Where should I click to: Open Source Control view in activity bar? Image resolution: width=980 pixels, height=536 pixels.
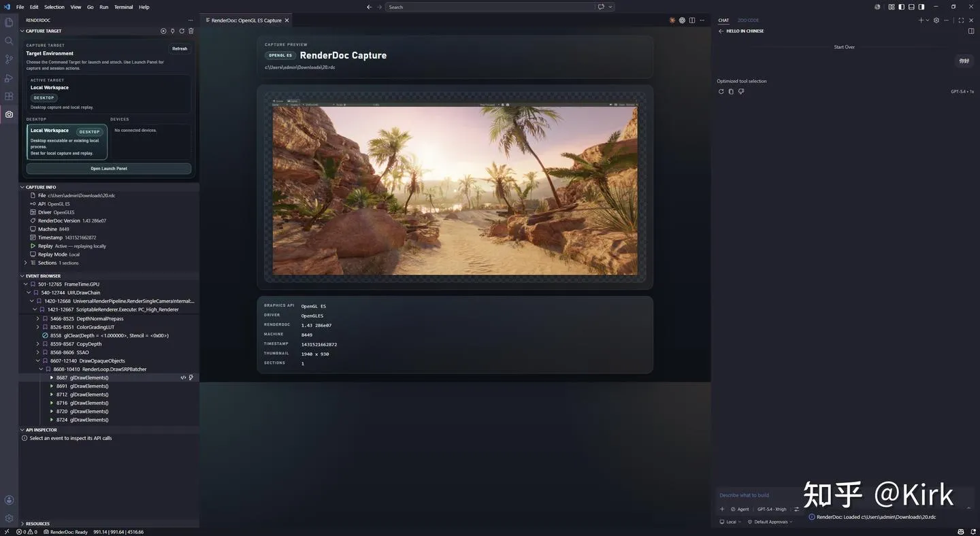(9, 59)
